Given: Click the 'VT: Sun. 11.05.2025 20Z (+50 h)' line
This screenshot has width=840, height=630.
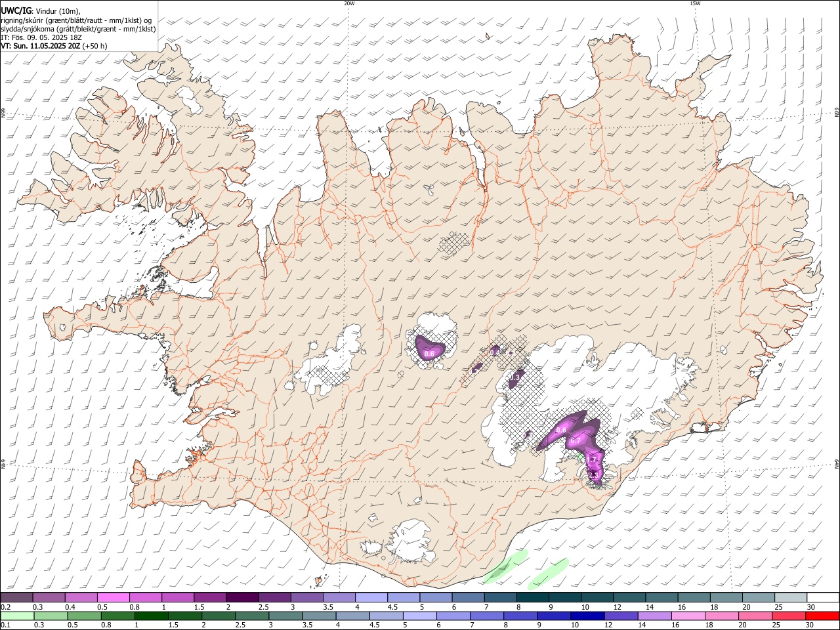Looking at the screenshot, I should point(54,46).
